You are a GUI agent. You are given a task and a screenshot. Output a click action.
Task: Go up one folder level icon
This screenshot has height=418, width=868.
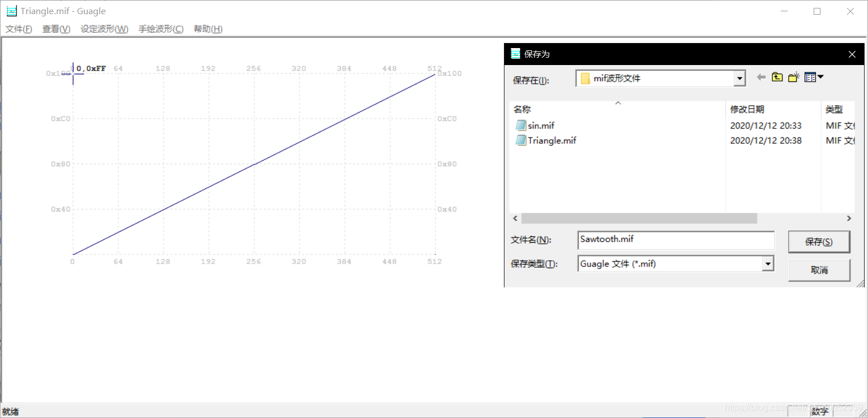777,77
